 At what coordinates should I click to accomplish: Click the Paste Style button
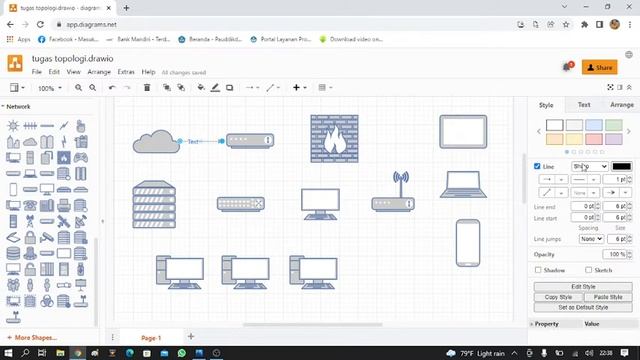608,297
